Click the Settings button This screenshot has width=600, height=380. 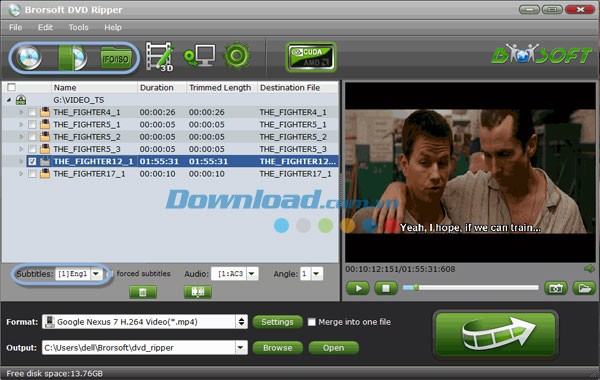point(277,322)
